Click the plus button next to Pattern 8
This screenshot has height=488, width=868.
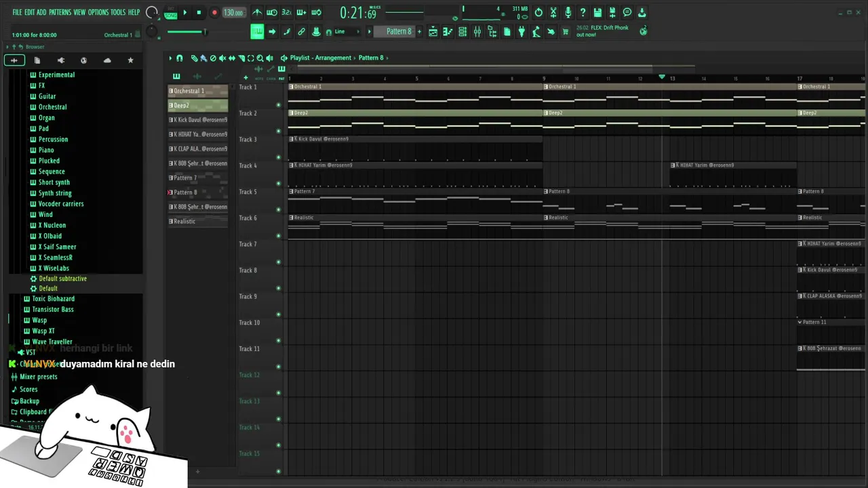pyautogui.click(x=419, y=31)
